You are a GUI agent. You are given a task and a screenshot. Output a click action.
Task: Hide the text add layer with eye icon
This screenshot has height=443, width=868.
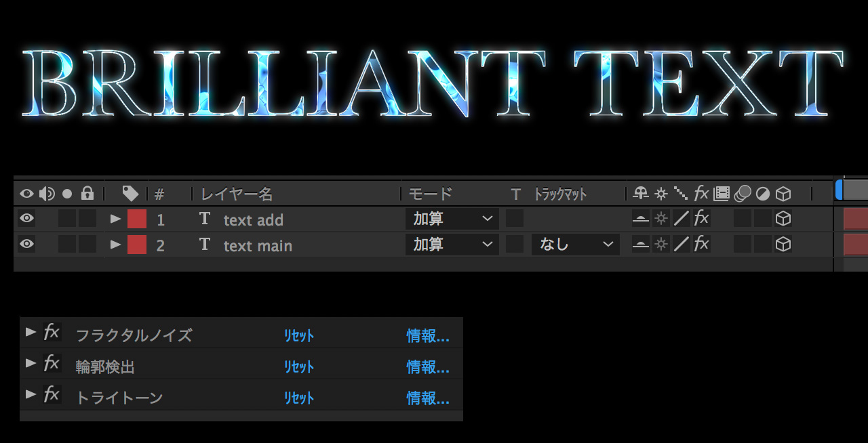(26, 219)
